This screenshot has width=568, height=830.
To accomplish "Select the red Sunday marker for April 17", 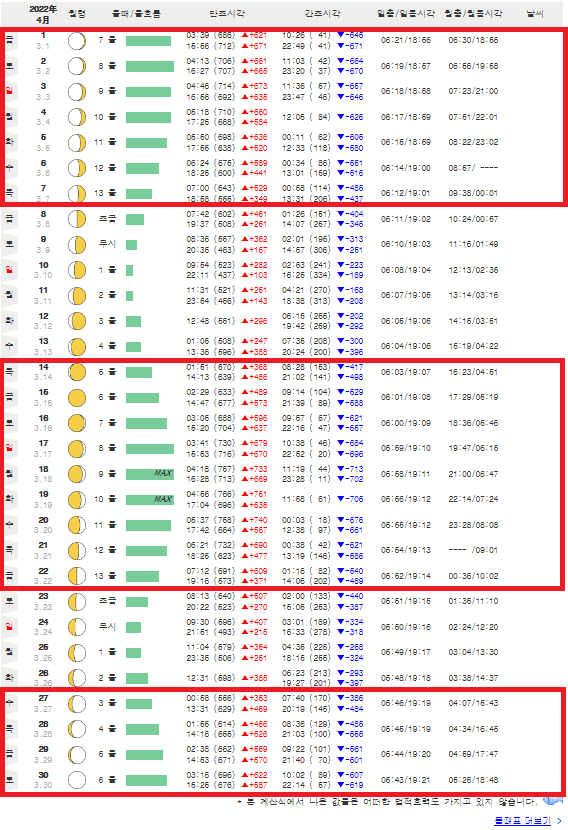I will (9, 448).
